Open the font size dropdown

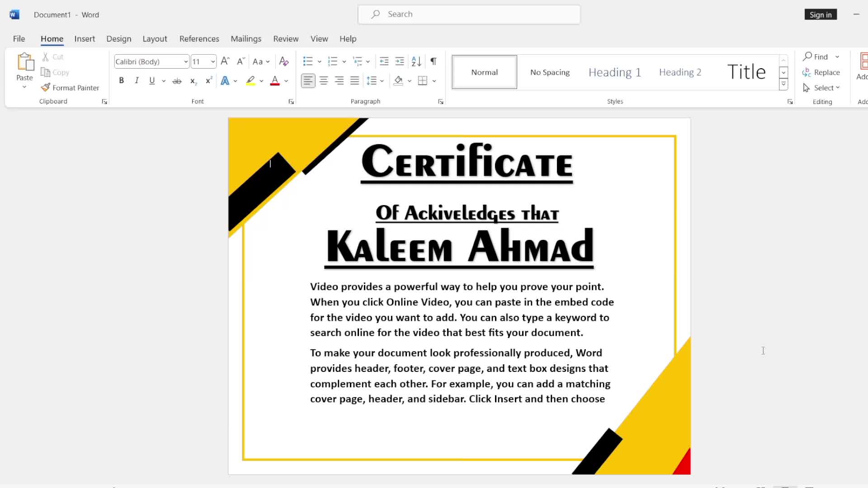[x=213, y=62]
